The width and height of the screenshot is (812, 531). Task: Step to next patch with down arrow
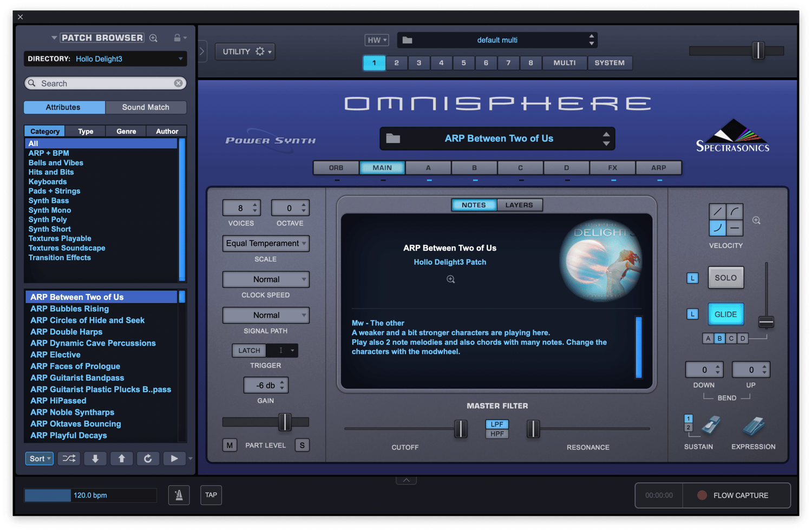(x=95, y=458)
